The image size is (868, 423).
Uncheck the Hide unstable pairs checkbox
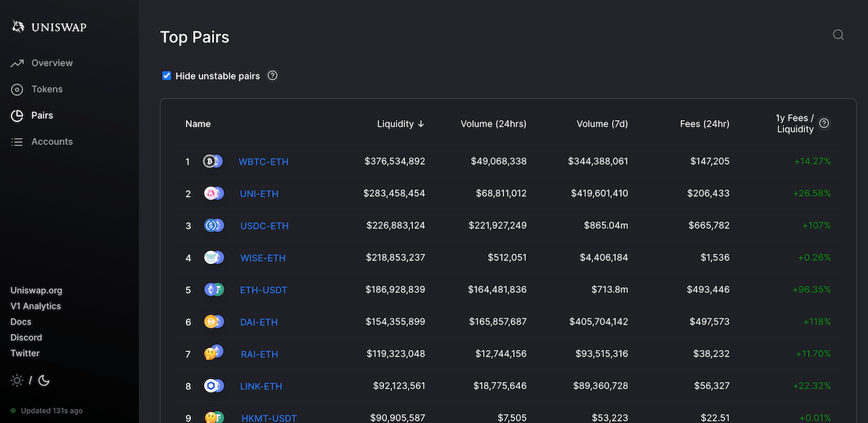[166, 76]
